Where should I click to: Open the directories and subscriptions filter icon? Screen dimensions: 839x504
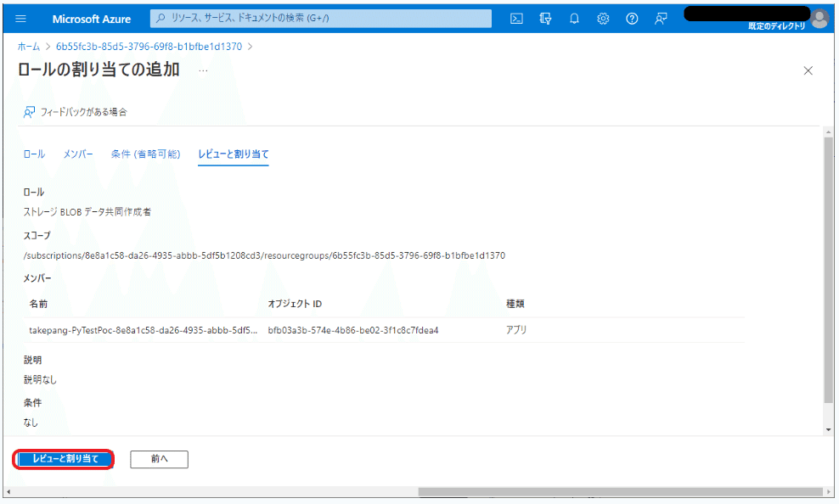click(545, 19)
